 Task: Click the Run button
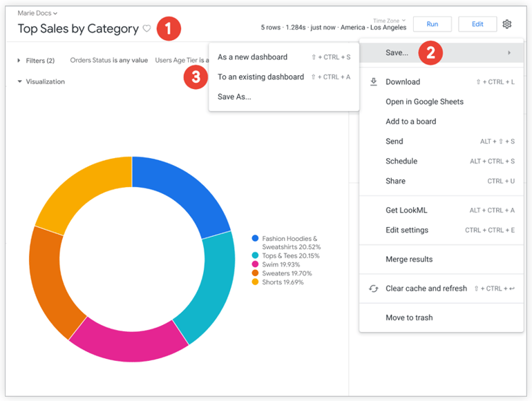tap(433, 24)
